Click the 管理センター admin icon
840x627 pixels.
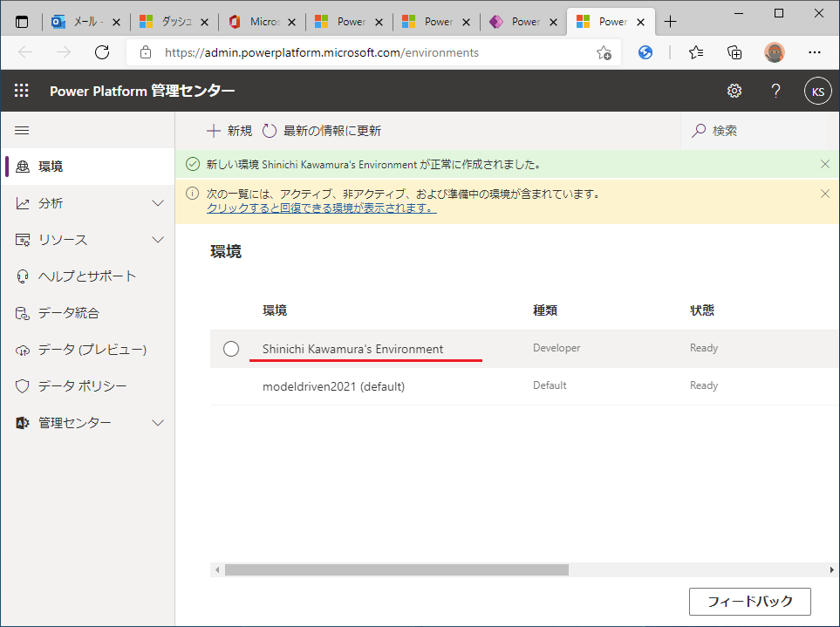tap(23, 423)
